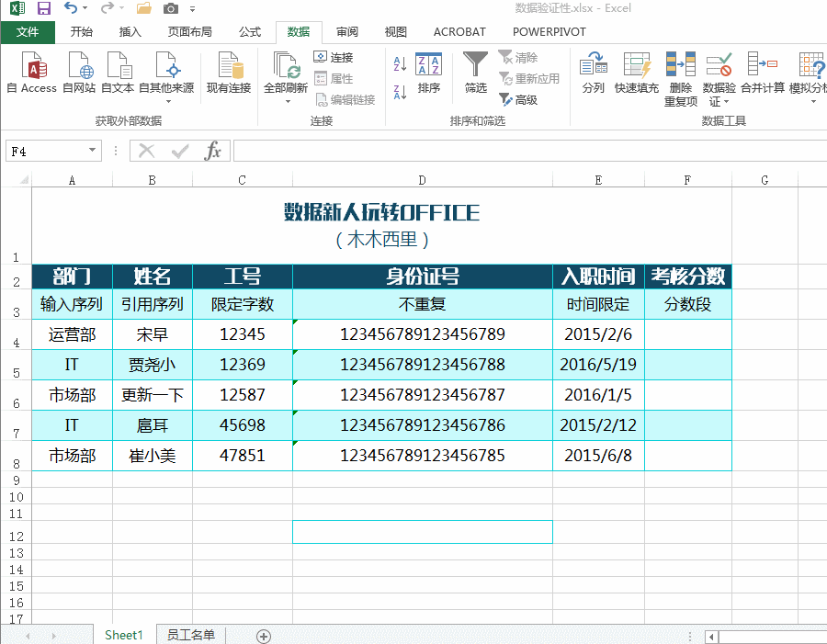Viewport: 827px width, 644px height.
Task: Switch to Home (开始) tab
Action: pos(82,31)
